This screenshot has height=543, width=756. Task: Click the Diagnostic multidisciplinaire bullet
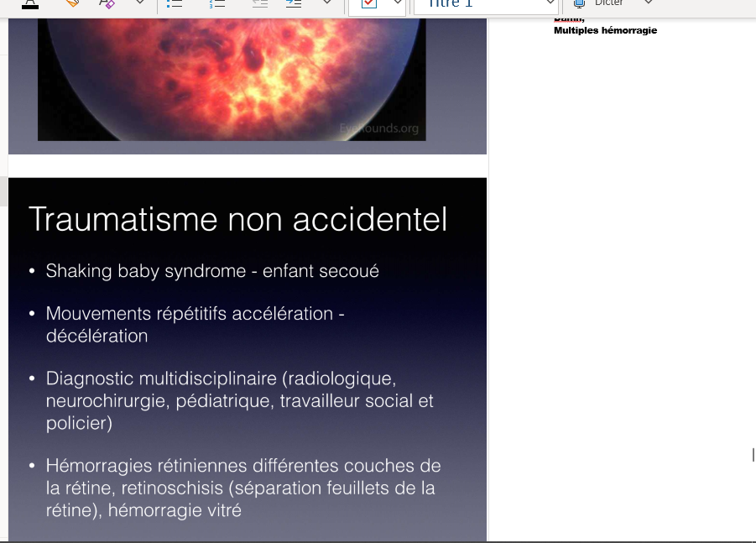240,400
